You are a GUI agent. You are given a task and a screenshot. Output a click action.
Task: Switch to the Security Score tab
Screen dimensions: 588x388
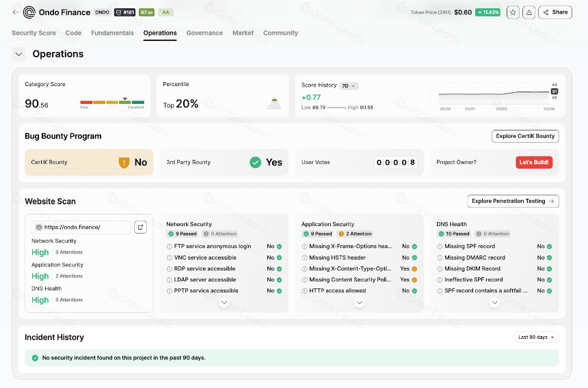point(34,33)
